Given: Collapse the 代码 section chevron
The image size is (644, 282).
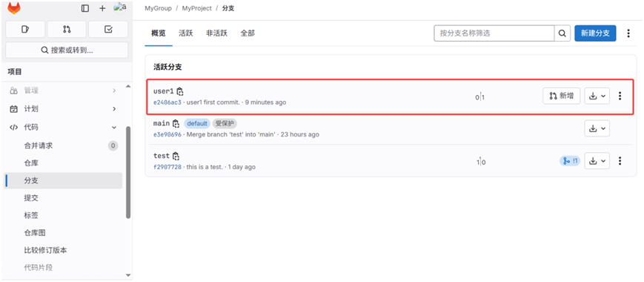Looking at the screenshot, I should click(x=114, y=128).
